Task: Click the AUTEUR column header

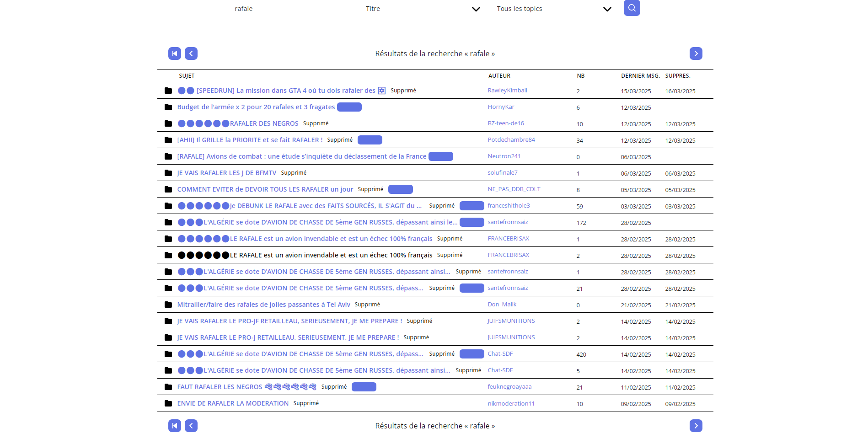Action: tap(499, 76)
